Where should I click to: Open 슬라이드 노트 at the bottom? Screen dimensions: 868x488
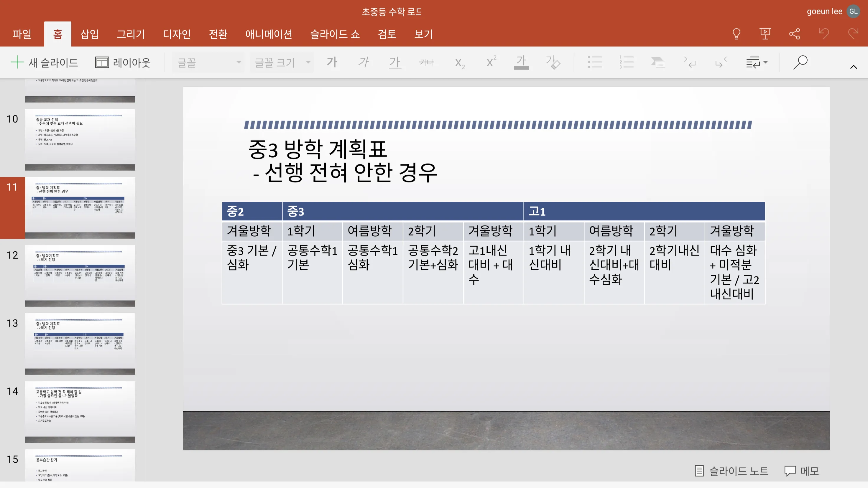click(x=731, y=471)
